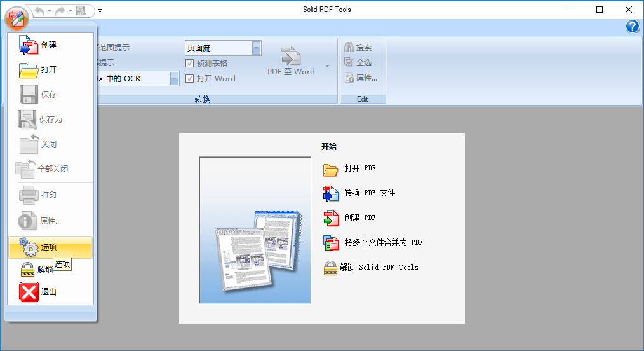644x351 pixels.
Task: Select 创建 in the application menu
Action: click(x=51, y=45)
